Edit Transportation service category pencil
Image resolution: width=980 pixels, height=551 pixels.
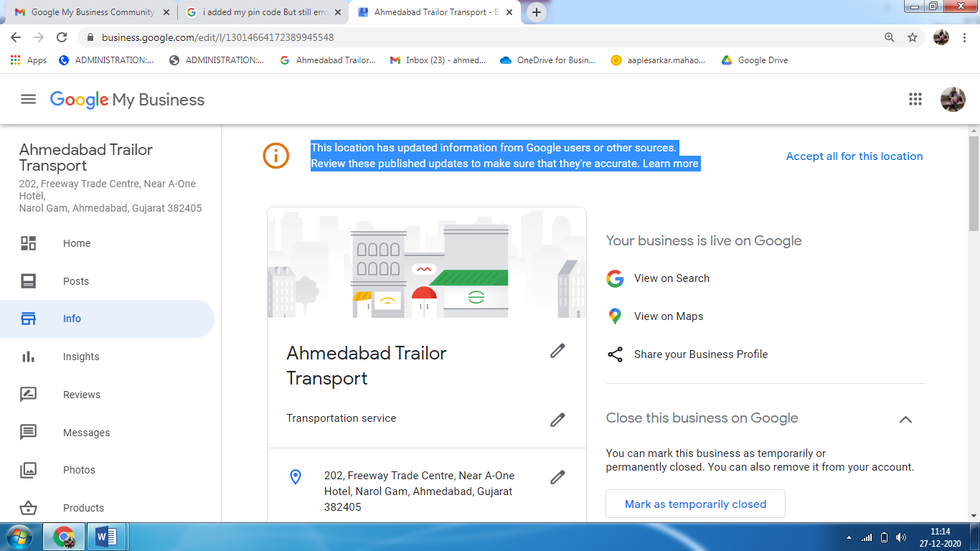pyautogui.click(x=557, y=420)
